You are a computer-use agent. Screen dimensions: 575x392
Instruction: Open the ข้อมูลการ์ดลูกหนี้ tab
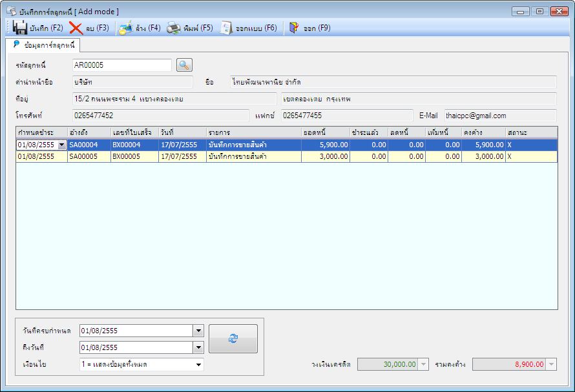tap(43, 45)
